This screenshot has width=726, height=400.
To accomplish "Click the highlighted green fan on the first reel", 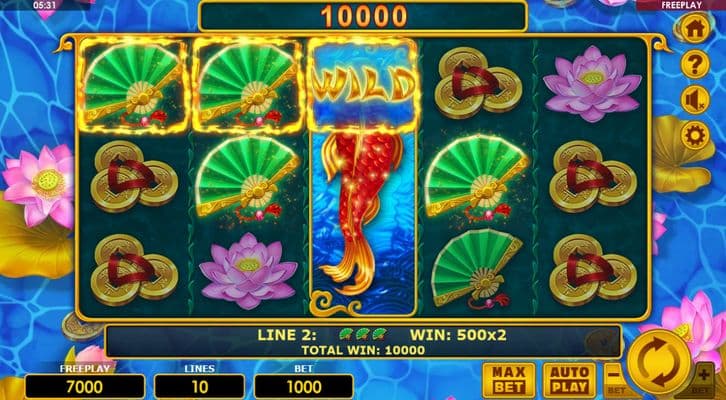I will 133,86.
